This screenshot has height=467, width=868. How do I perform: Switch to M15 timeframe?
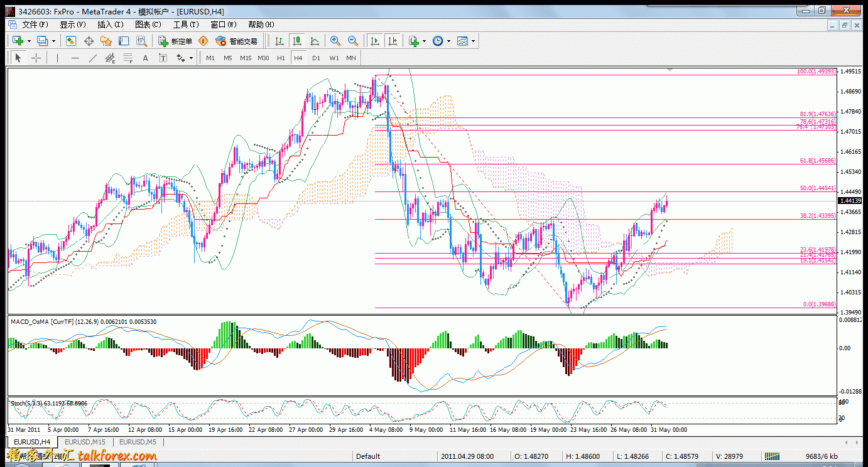(x=246, y=58)
